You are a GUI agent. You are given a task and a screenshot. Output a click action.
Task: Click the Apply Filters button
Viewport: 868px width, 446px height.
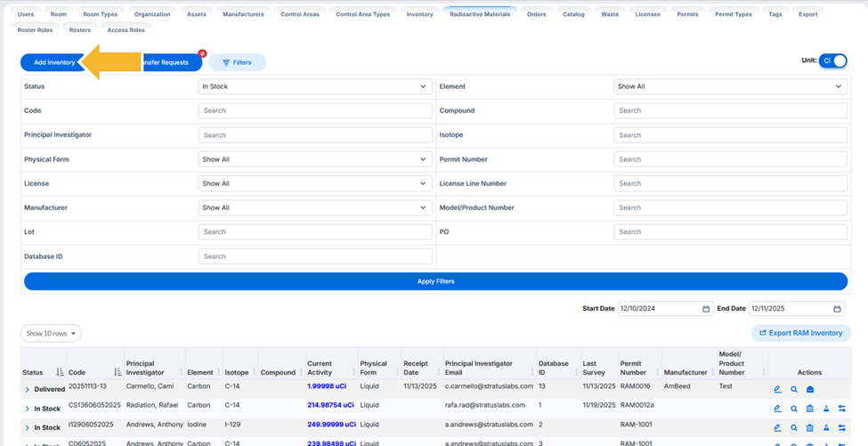(x=435, y=281)
